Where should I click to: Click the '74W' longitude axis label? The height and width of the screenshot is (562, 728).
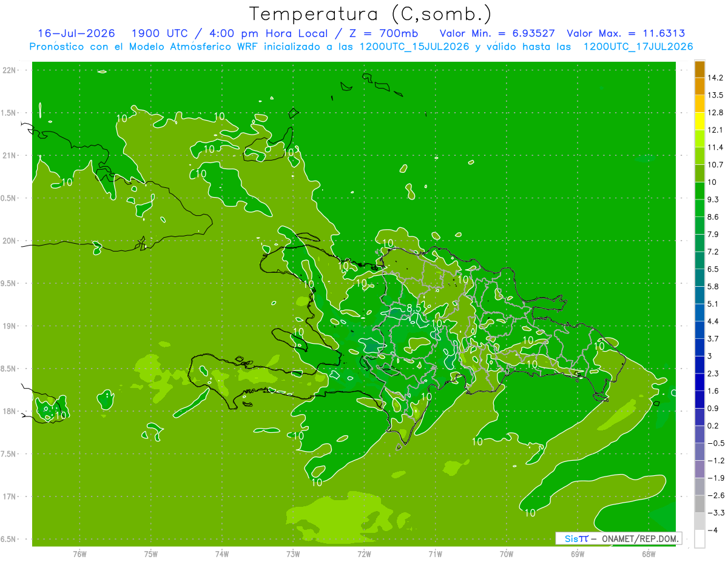[221, 553]
